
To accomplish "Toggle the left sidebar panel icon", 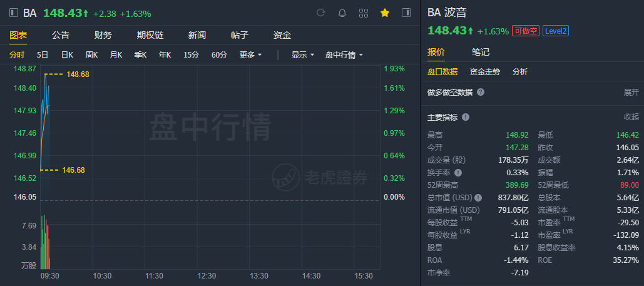I will coord(14,13).
